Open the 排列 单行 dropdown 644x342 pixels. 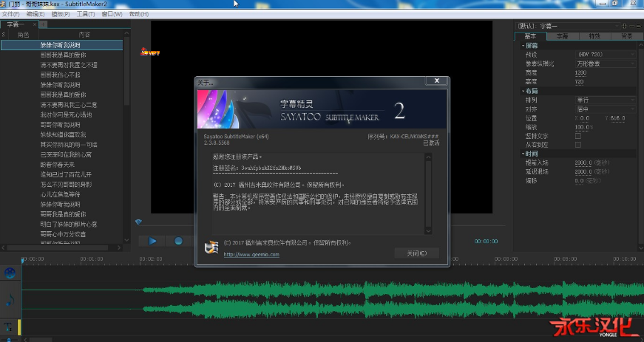[x=606, y=100]
